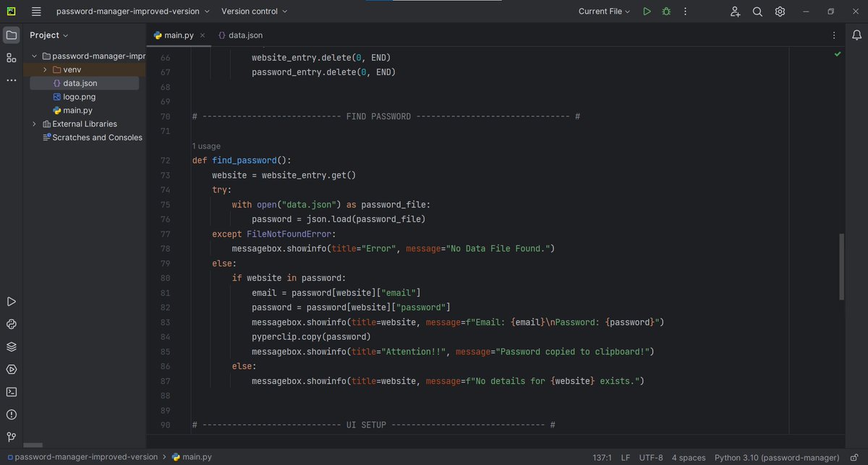This screenshot has height=465, width=868.
Task: Click the '1 usage' hint above find_password
Action: (x=206, y=146)
